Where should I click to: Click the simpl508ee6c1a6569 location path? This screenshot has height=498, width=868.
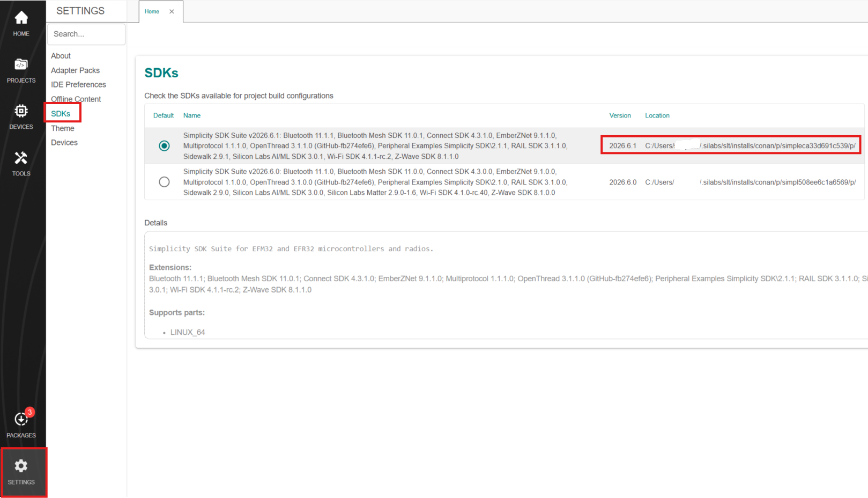pos(750,182)
